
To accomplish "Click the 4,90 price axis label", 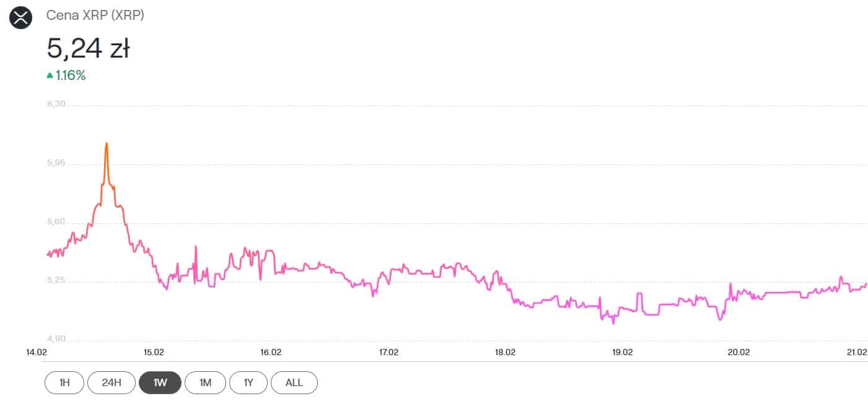I will pos(56,339).
